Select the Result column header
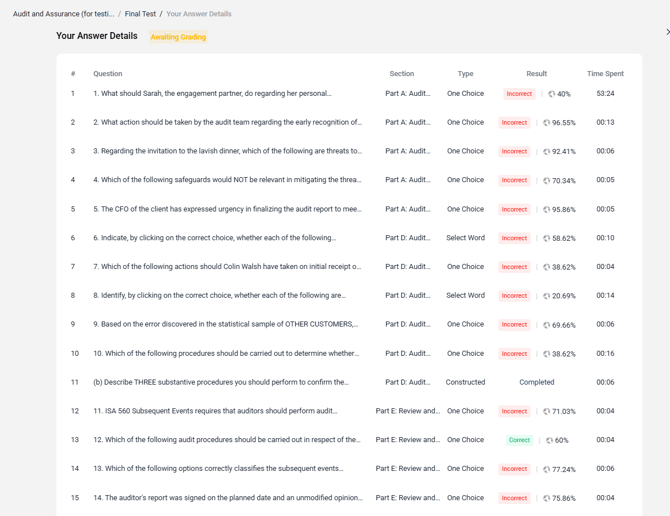 coord(536,74)
